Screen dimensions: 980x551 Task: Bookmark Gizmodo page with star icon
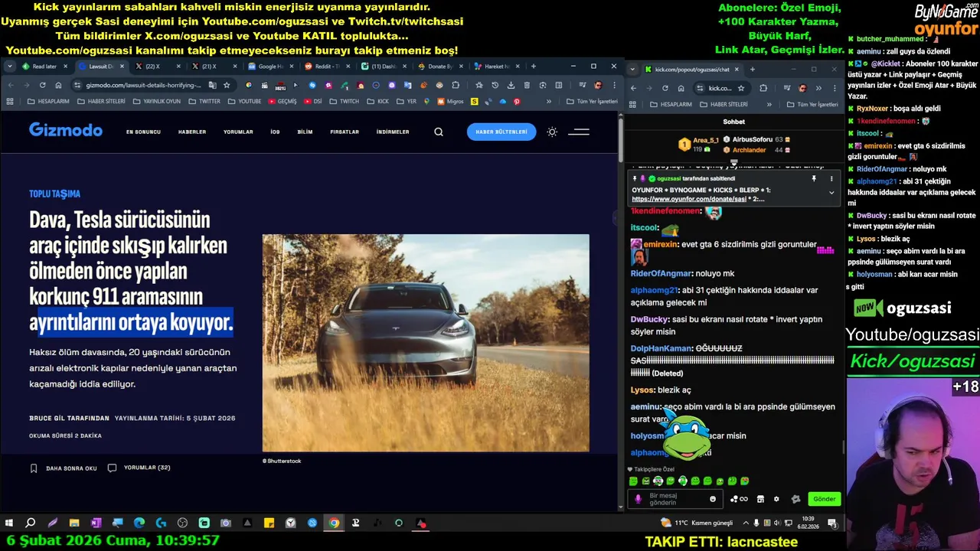pos(227,85)
